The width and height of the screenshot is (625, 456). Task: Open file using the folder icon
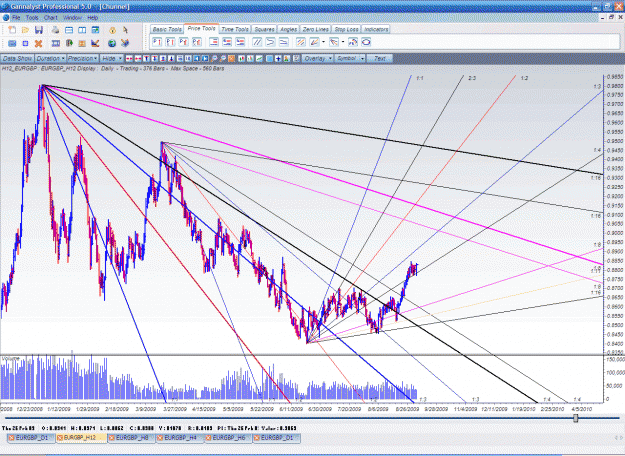tap(25, 30)
